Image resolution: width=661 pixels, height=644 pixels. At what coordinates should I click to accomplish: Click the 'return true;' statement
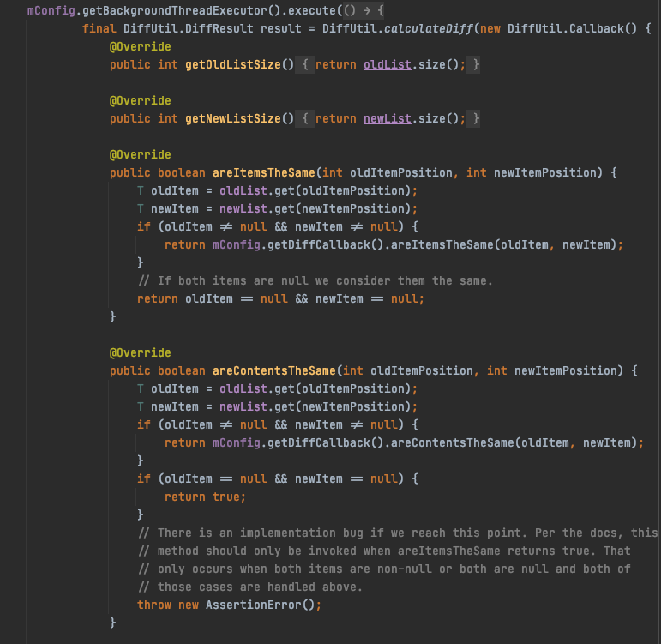205,497
